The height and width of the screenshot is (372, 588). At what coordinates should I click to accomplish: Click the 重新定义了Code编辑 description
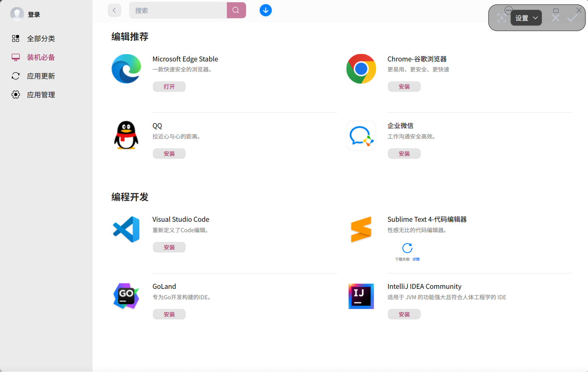(181, 230)
